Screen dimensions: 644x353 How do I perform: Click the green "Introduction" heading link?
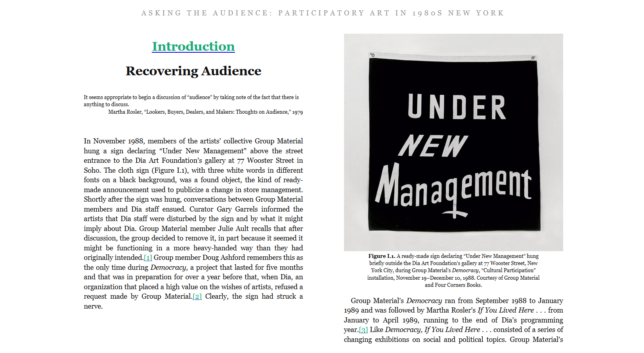193,46
